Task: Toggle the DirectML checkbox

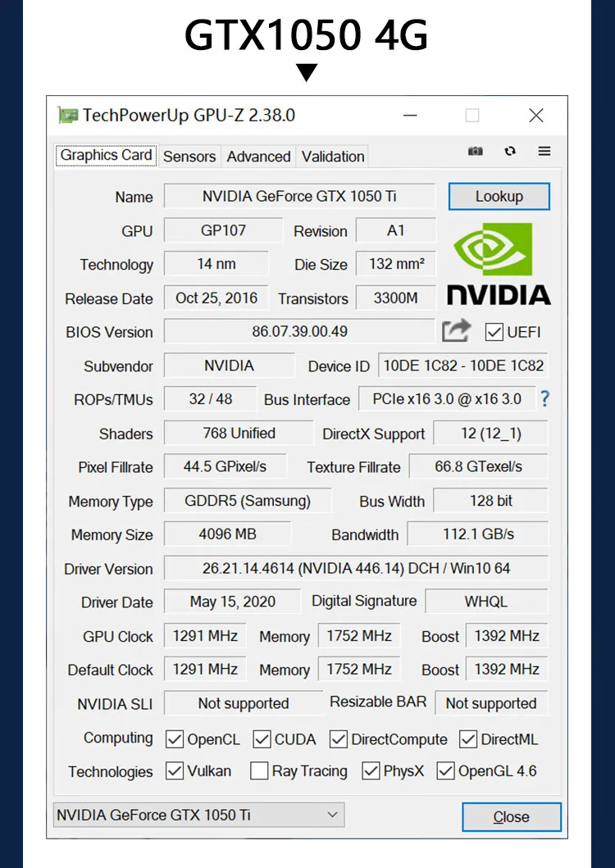Action: tap(468, 739)
